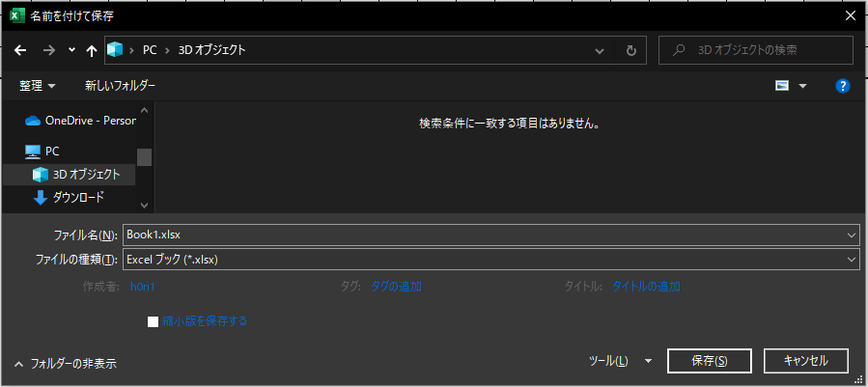Open the ツール menu
The height and width of the screenshot is (387, 868).
tap(620, 361)
